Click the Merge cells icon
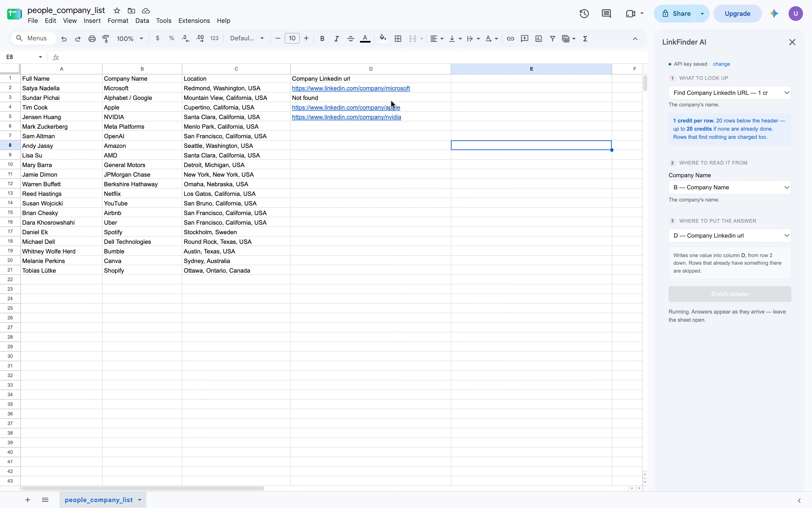 413,39
